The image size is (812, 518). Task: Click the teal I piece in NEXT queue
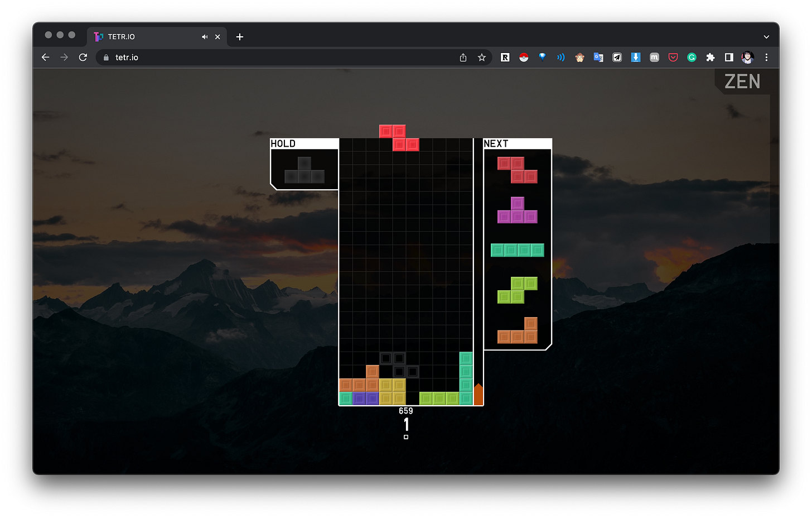click(518, 250)
